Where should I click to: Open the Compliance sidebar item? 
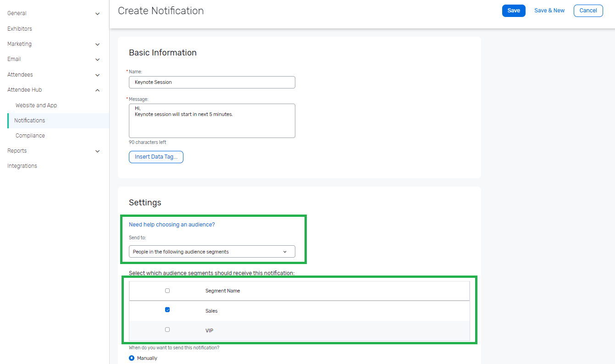pyautogui.click(x=30, y=136)
